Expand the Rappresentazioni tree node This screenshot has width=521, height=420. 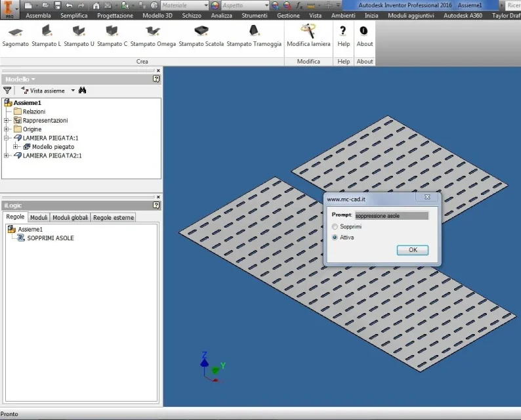(6, 120)
